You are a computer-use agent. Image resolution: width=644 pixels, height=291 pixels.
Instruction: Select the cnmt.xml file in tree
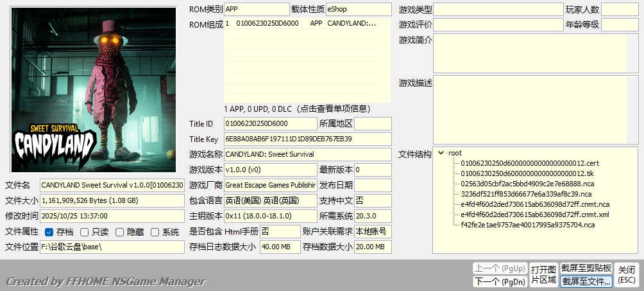534,215
